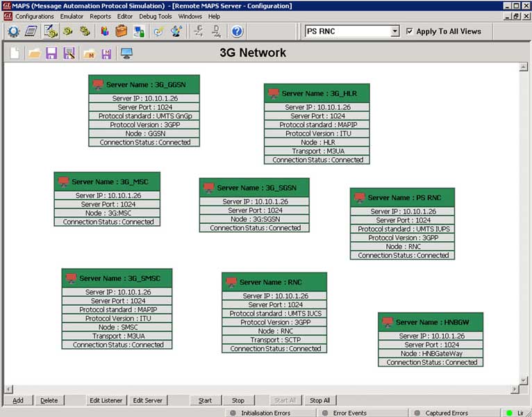The image size is (532, 417).
Task: Click the Start button
Action: click(x=205, y=400)
